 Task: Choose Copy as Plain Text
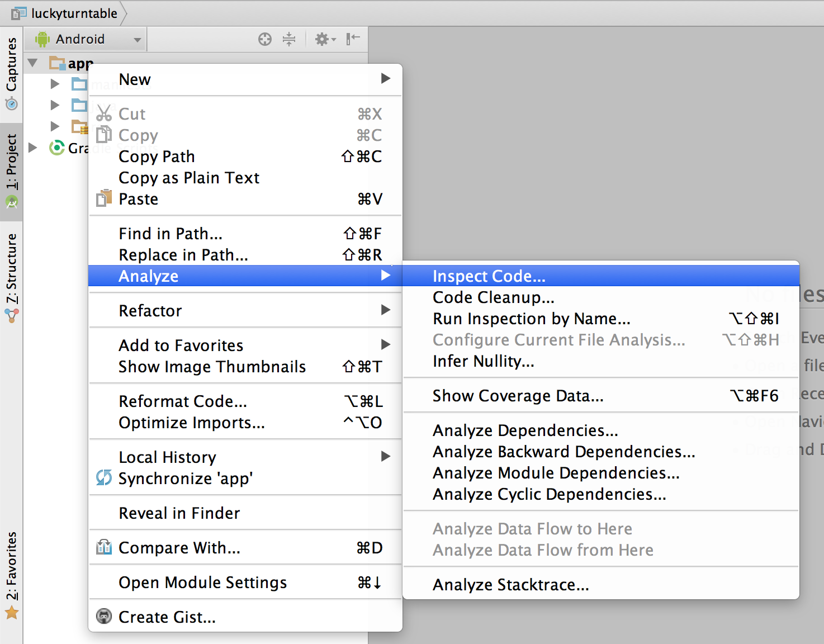(x=245, y=178)
